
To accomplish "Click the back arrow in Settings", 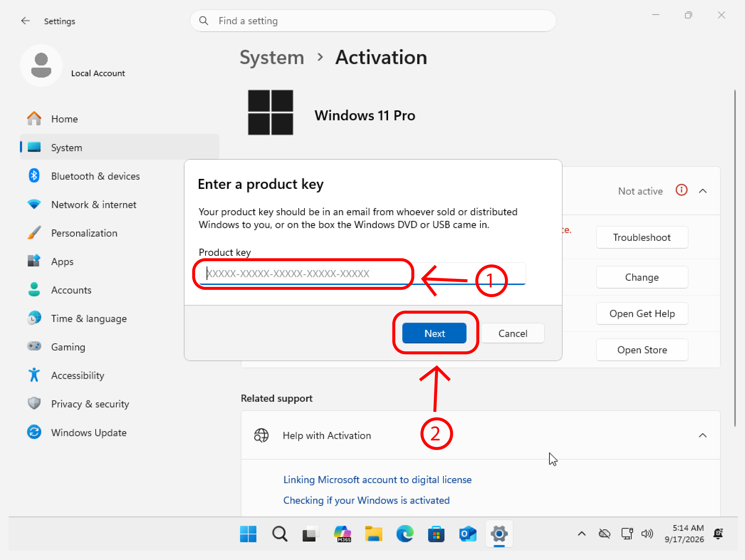I will 26,21.
